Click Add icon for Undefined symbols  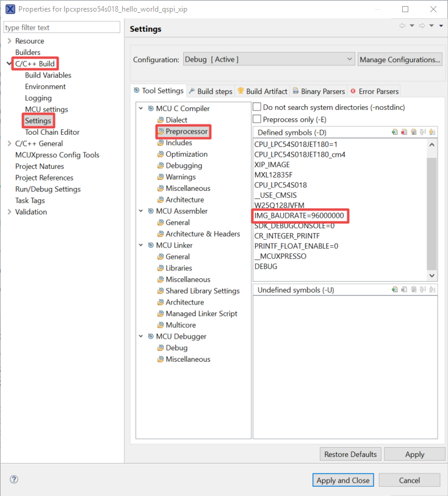pyautogui.click(x=395, y=290)
